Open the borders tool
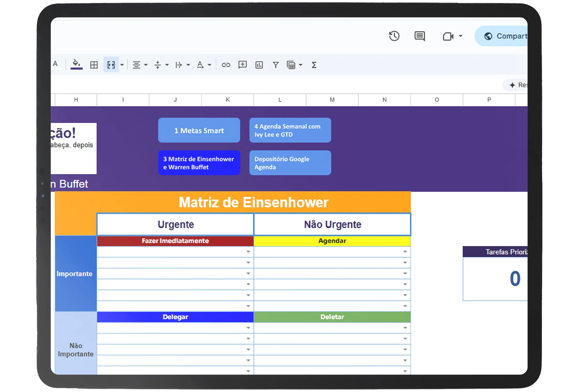 pos(94,65)
